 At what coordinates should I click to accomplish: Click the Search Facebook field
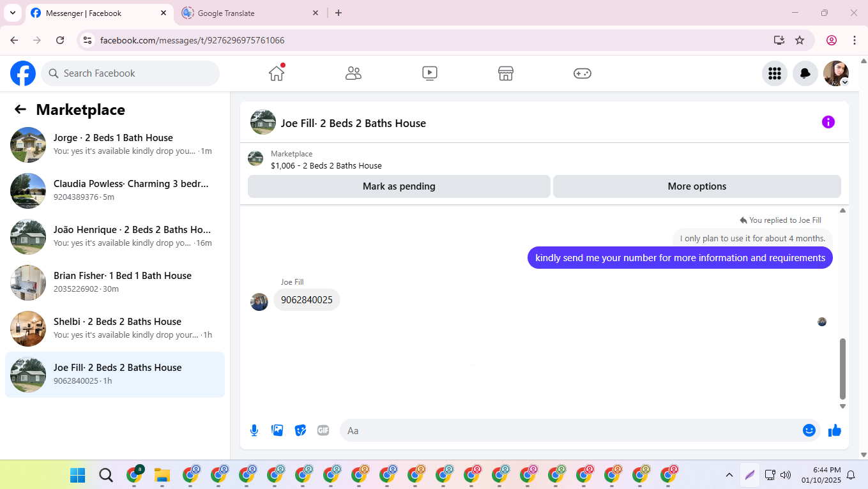tap(130, 73)
